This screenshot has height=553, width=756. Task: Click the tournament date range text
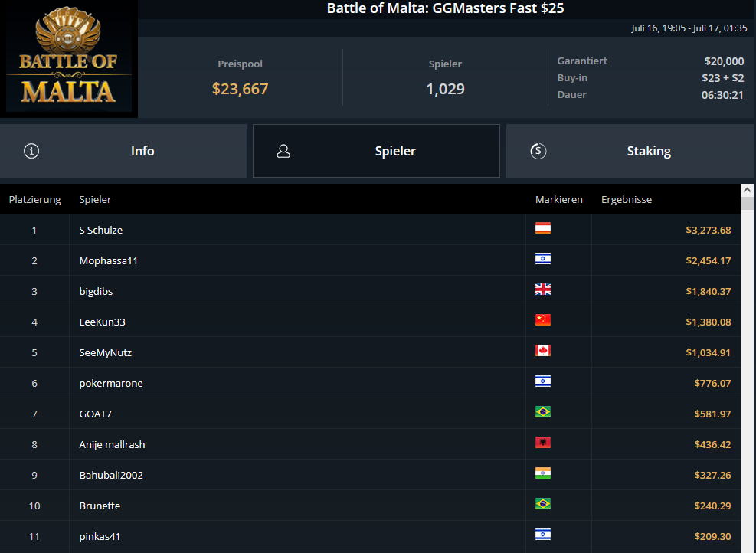(689, 28)
